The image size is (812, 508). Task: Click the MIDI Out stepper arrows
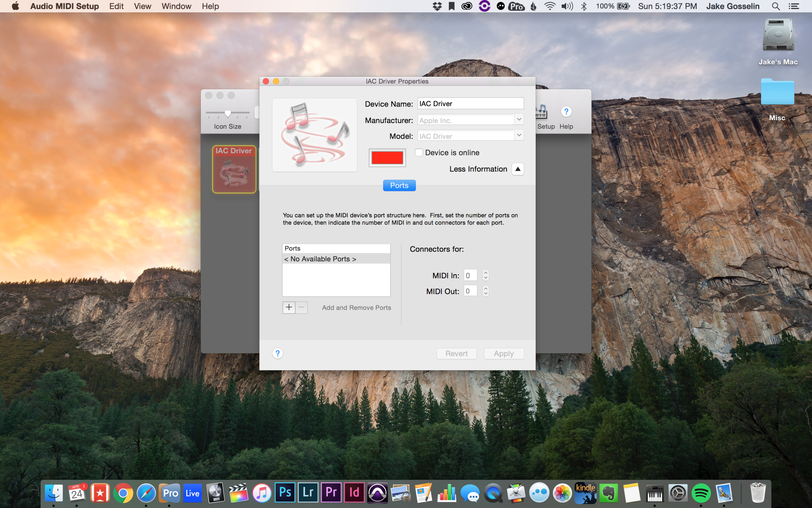coord(486,291)
